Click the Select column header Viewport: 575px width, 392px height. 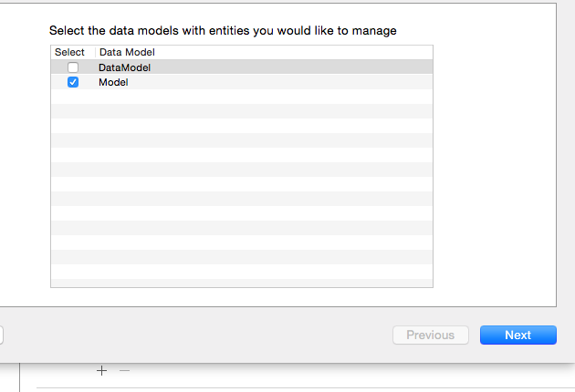pos(69,52)
